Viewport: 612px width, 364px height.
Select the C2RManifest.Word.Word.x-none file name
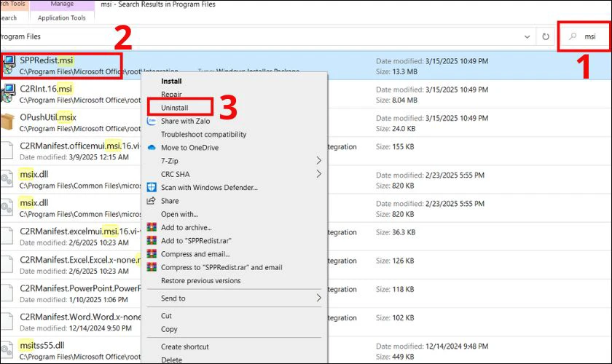click(x=79, y=317)
